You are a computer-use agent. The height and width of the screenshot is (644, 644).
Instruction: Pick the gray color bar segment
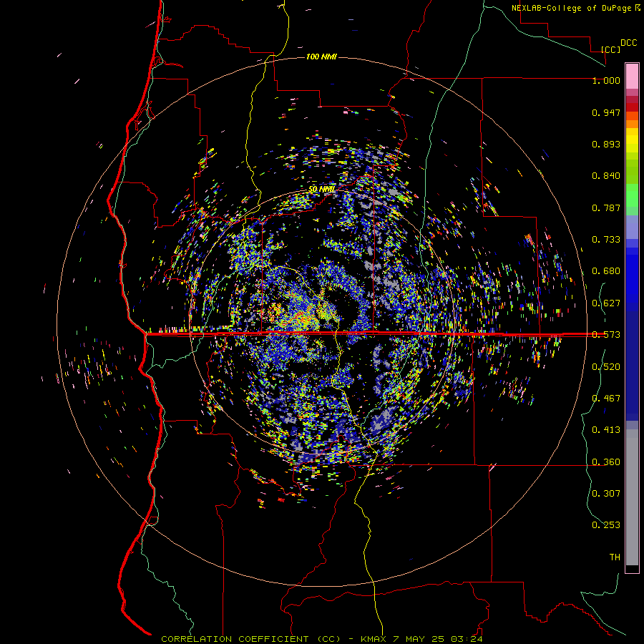(632, 497)
